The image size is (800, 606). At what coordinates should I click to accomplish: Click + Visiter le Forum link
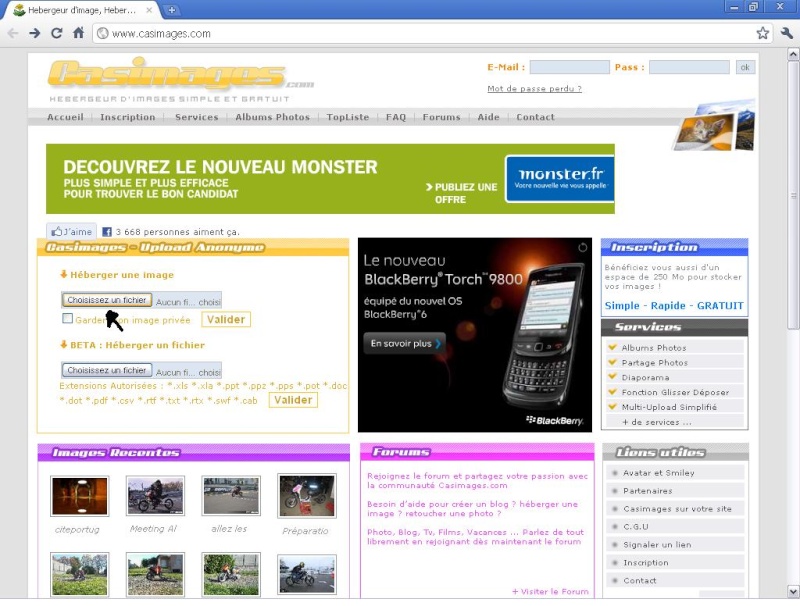point(550,592)
